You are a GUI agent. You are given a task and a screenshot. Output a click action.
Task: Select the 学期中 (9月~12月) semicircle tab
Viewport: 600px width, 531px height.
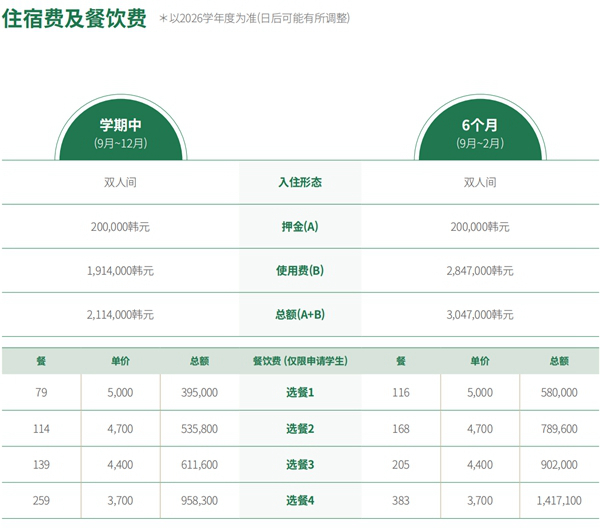pyautogui.click(x=122, y=132)
